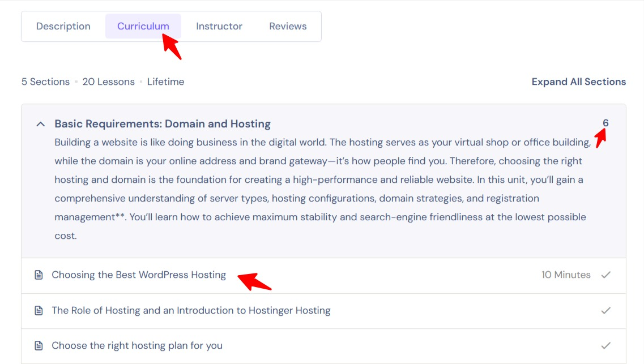Click the 20 Lessons summary text
The image size is (644, 364).
(109, 82)
